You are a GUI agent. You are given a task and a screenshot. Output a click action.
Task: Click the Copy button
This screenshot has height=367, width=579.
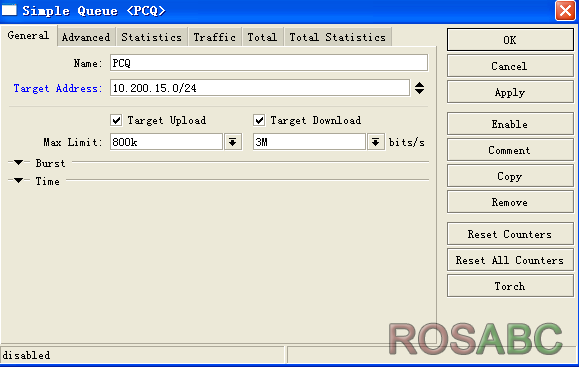tap(510, 176)
